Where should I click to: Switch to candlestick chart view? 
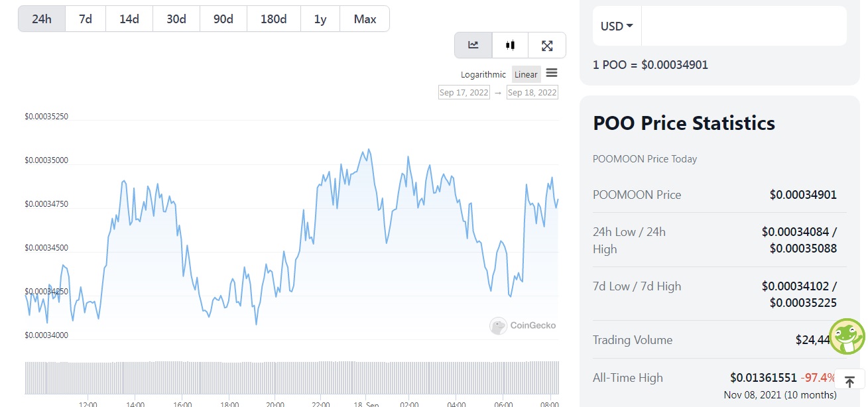[x=510, y=45]
